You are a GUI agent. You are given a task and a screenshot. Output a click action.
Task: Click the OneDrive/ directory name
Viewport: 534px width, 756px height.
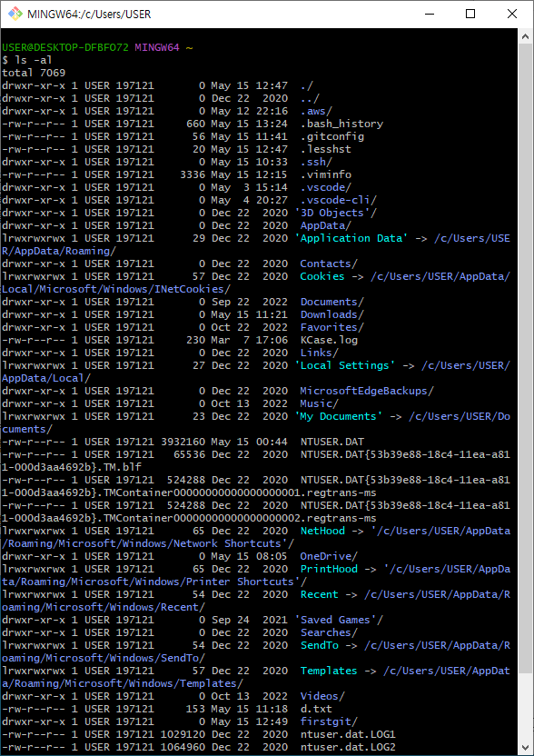[x=329, y=556]
